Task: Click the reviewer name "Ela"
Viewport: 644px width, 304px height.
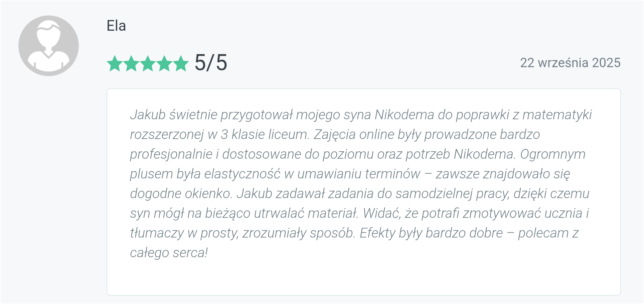Action: click(x=116, y=26)
